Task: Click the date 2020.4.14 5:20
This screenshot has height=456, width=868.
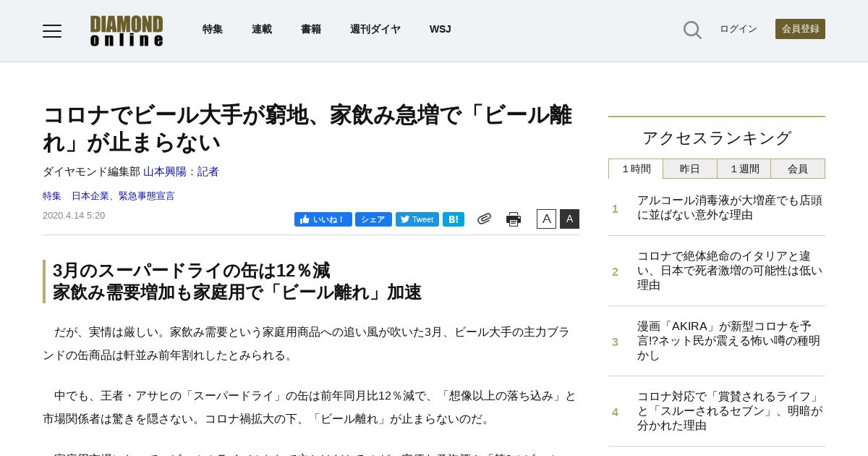Action: [74, 215]
